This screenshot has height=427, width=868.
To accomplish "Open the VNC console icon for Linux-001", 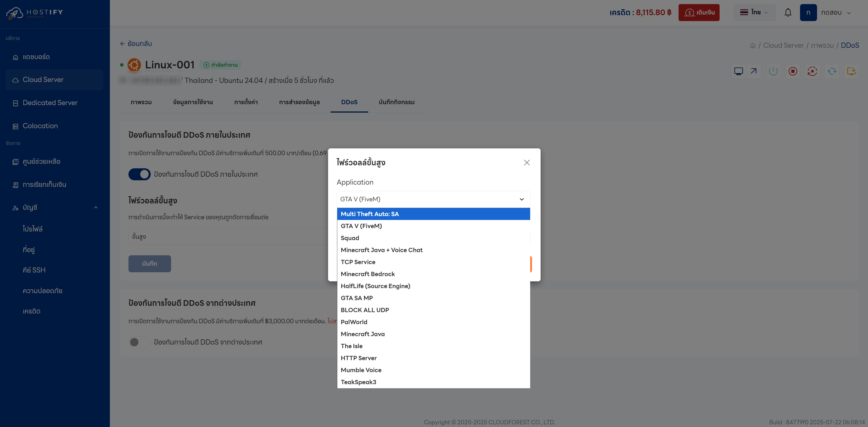I will (x=739, y=71).
